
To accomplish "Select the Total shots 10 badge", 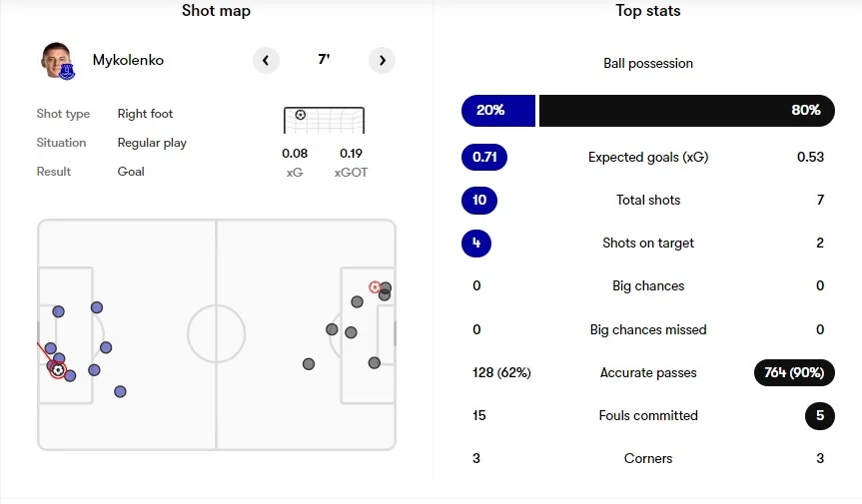I will pyautogui.click(x=478, y=200).
